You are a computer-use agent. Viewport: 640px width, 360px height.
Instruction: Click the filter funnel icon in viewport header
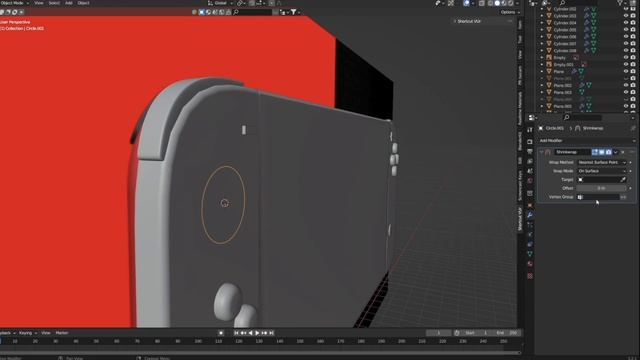tap(294, 12)
